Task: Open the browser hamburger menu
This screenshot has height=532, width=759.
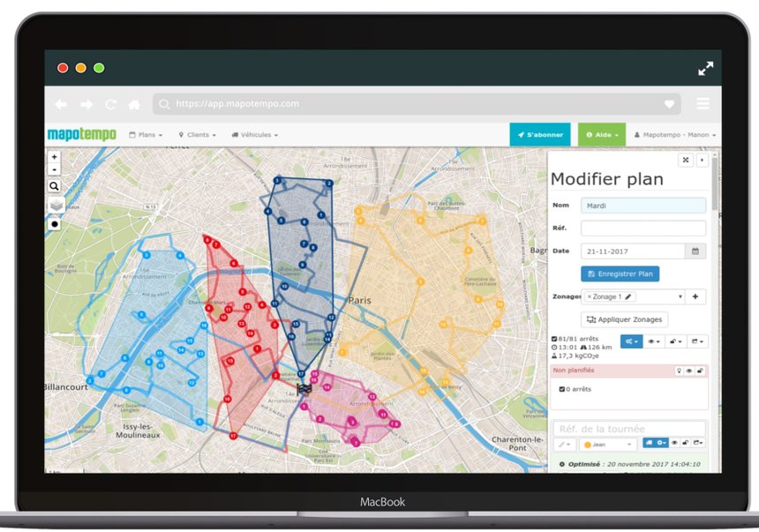Action: [703, 103]
